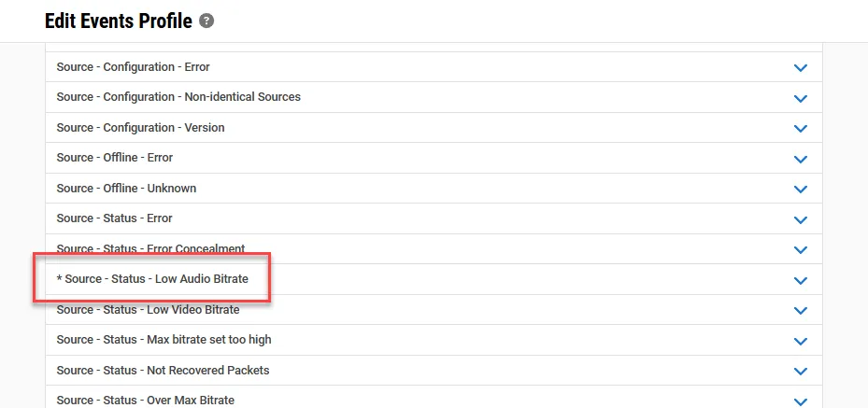Image resolution: width=868 pixels, height=408 pixels.
Task: Expand Source - Status - Not Recovered Packets chevron
Action: pyautogui.click(x=801, y=372)
